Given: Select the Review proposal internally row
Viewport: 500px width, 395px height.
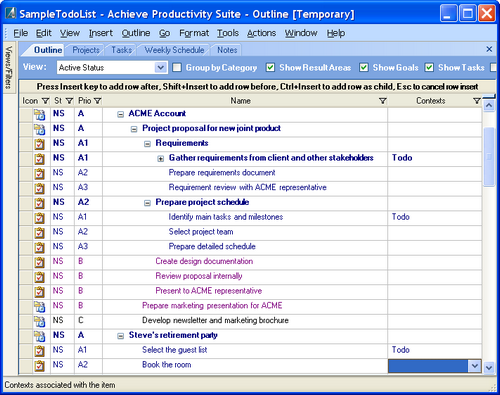Looking at the screenshot, I should click(x=199, y=276).
